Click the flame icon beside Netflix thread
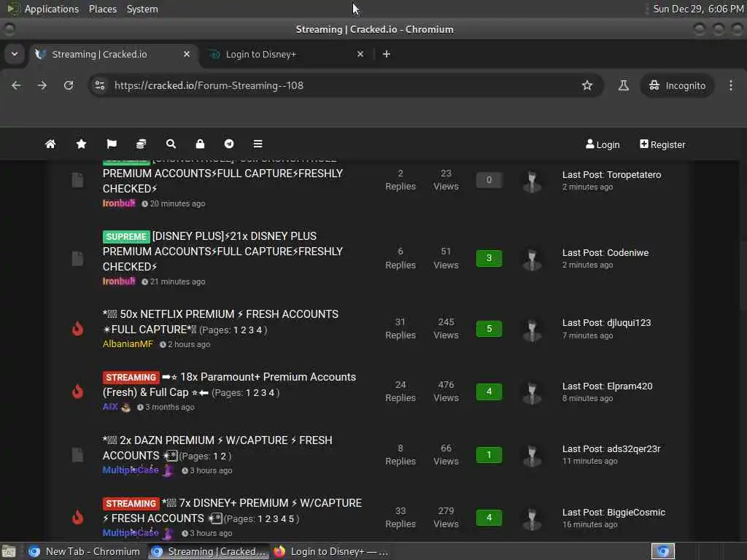 77,328
